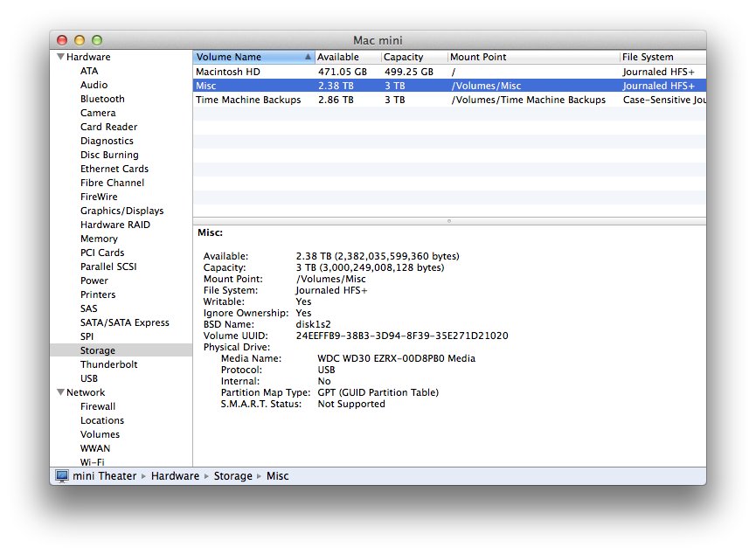Image resolution: width=756 pixels, height=554 pixels.
Task: Select SAS in the sidebar
Action: coord(89,308)
